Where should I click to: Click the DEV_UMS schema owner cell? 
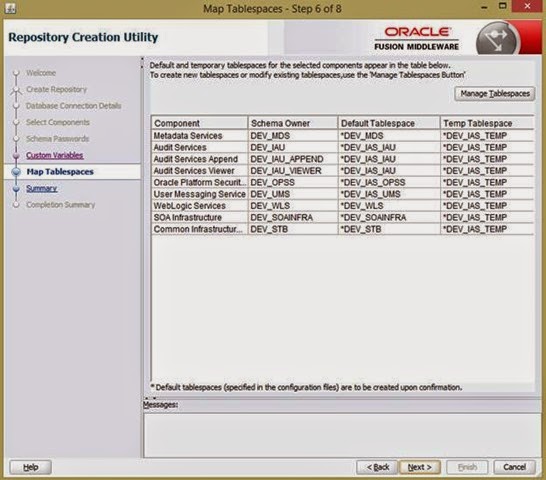[293, 194]
